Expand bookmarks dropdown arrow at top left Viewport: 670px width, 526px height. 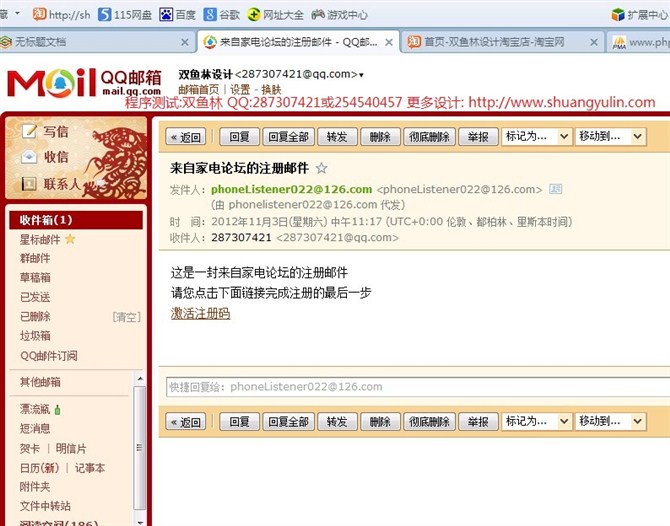17,13
